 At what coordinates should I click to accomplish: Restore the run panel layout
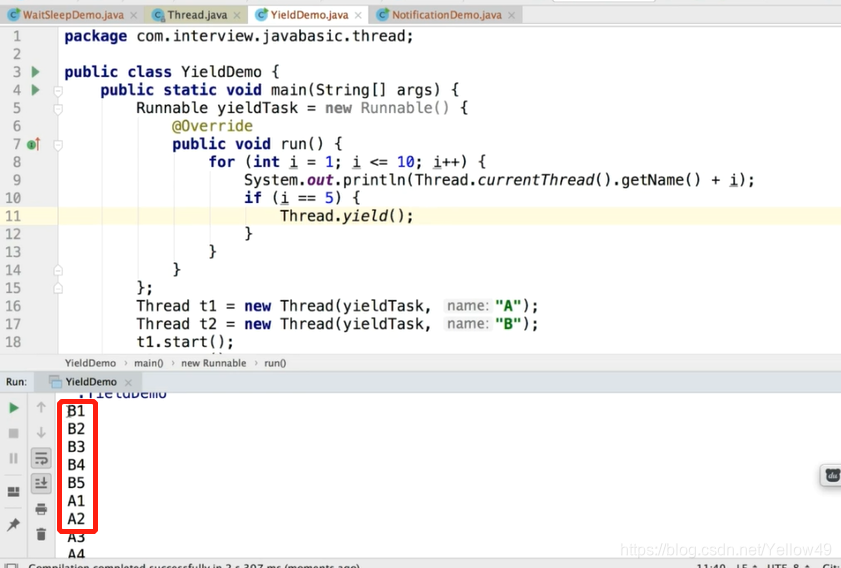[x=14, y=491]
